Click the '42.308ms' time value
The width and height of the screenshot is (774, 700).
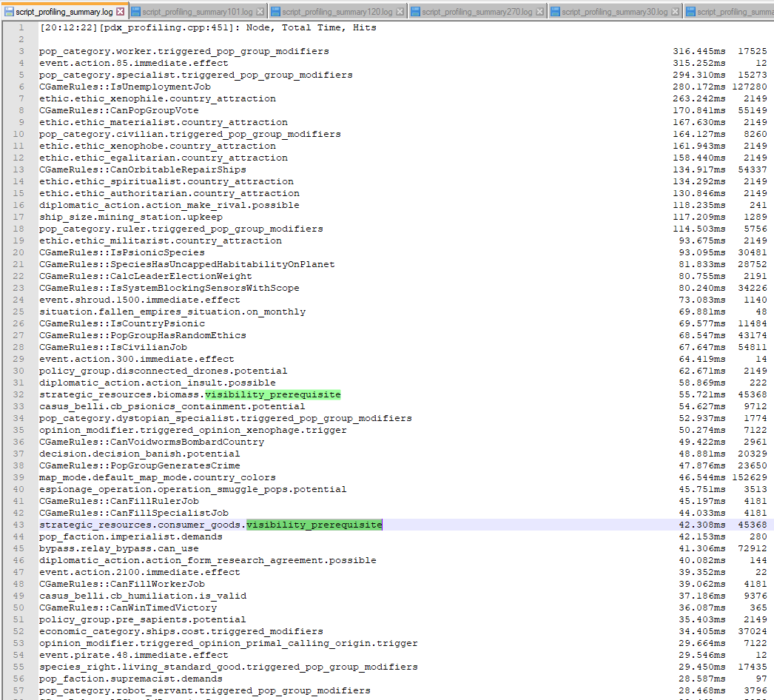click(x=702, y=525)
